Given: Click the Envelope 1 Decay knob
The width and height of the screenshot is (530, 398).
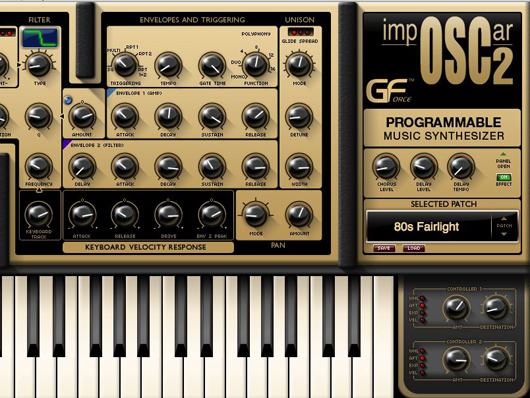Looking at the screenshot, I should [x=168, y=117].
